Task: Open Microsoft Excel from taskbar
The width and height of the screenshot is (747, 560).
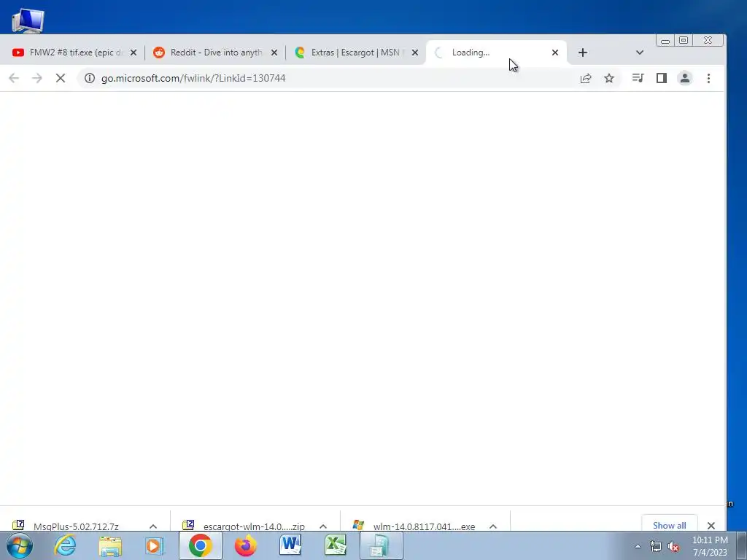Action: 336,545
